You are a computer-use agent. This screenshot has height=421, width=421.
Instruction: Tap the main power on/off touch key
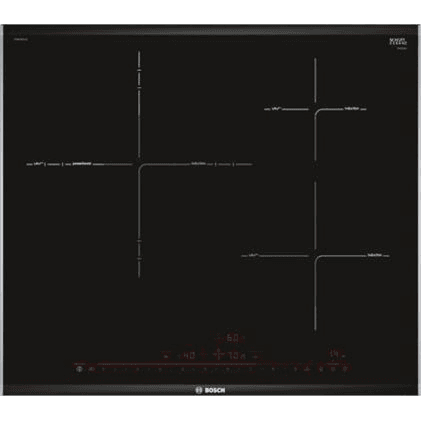point(79,369)
